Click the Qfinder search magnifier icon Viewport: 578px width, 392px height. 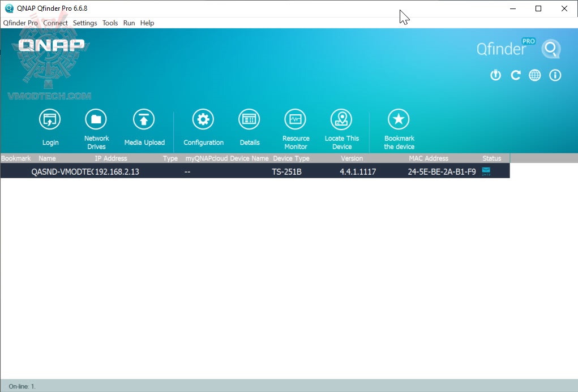pos(551,49)
